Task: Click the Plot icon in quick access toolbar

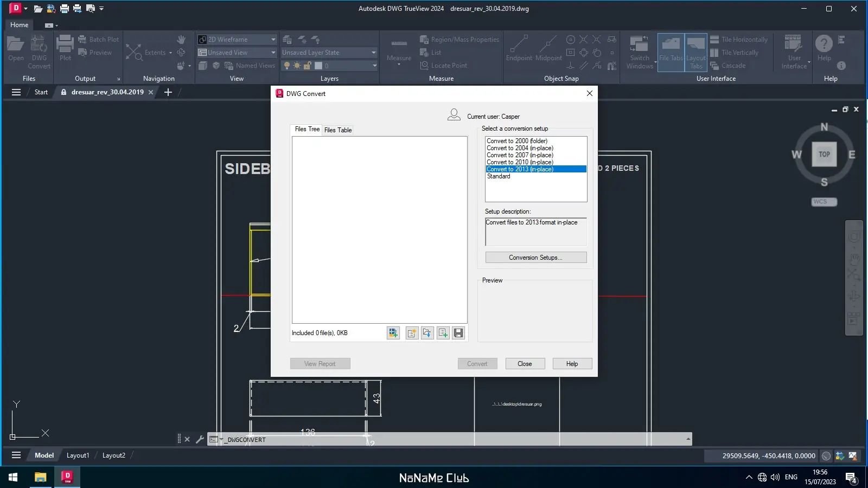Action: pos(65,9)
